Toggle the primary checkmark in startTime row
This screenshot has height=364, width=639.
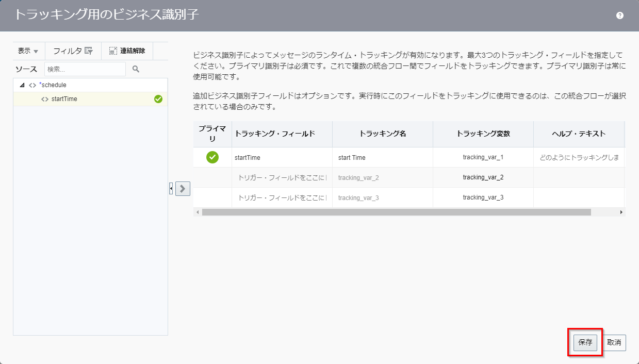(x=212, y=157)
